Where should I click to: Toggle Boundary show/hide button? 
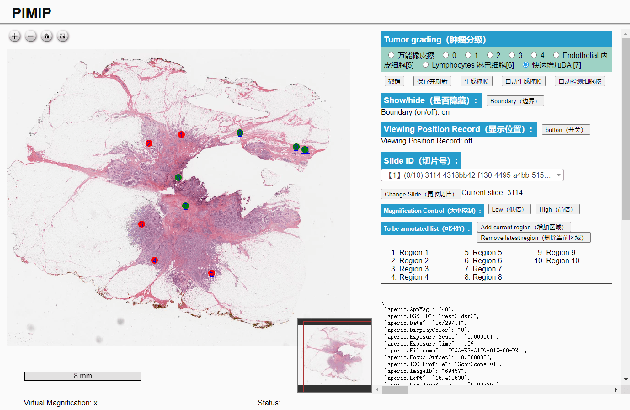[516, 101]
